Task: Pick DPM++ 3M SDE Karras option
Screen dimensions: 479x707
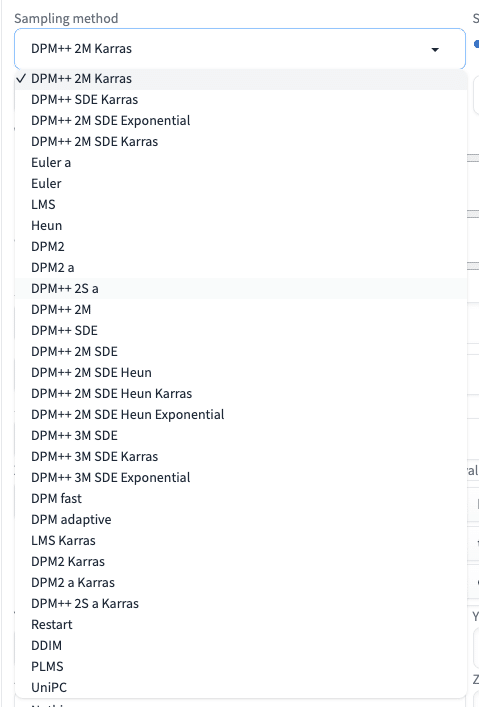Action: click(241, 456)
